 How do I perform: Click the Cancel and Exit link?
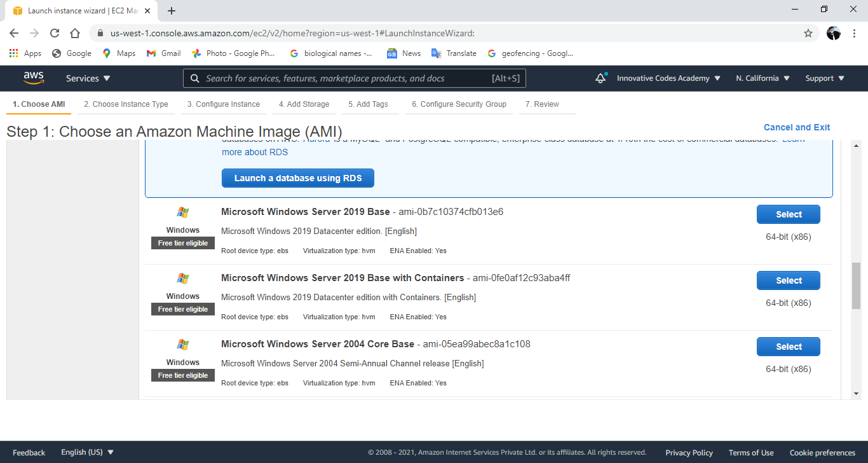(x=797, y=127)
